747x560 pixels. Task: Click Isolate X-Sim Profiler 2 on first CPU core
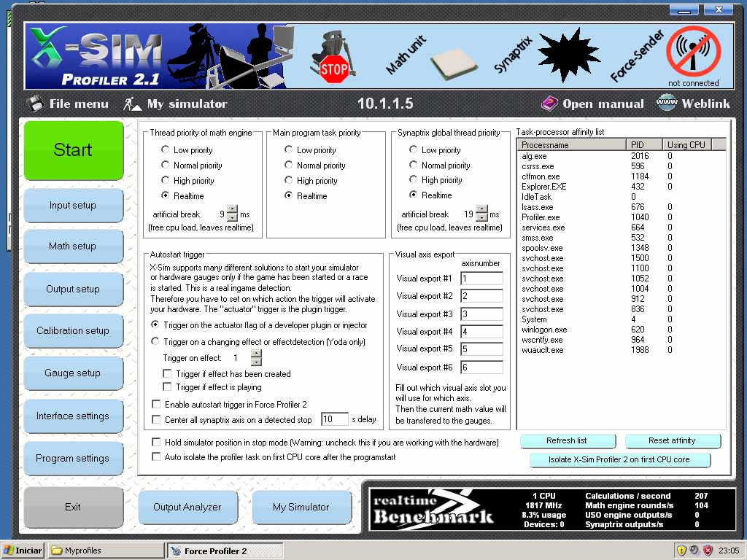coord(619,459)
